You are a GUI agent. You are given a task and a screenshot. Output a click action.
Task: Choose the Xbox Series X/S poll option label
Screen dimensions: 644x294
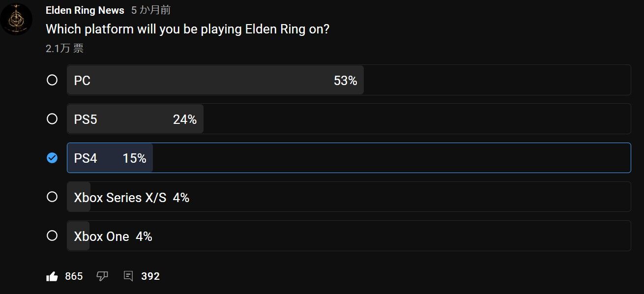click(120, 197)
